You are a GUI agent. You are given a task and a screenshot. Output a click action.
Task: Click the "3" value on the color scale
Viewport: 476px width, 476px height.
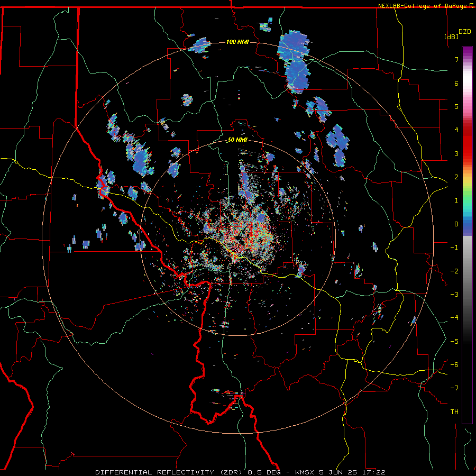pos(456,153)
